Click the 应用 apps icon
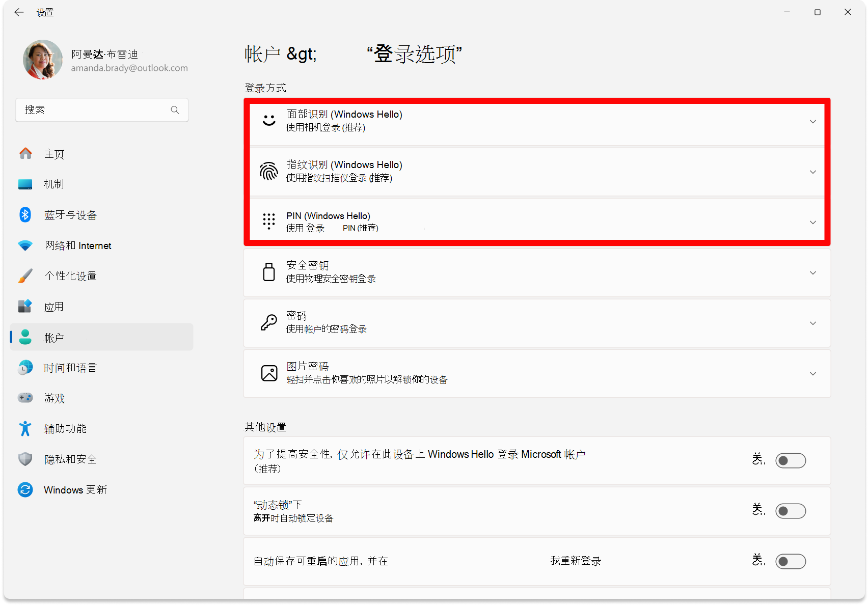Viewport: 868px width, 605px height. click(25, 306)
